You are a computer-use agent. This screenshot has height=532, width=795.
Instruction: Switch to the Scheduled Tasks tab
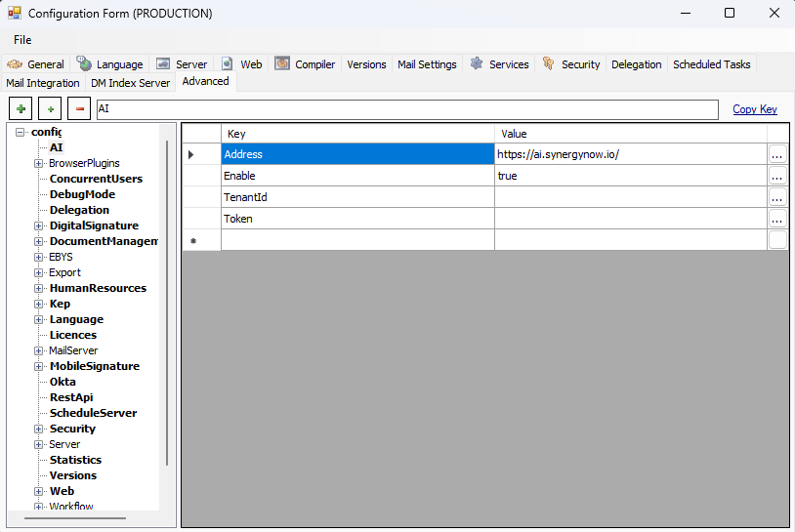coord(711,64)
